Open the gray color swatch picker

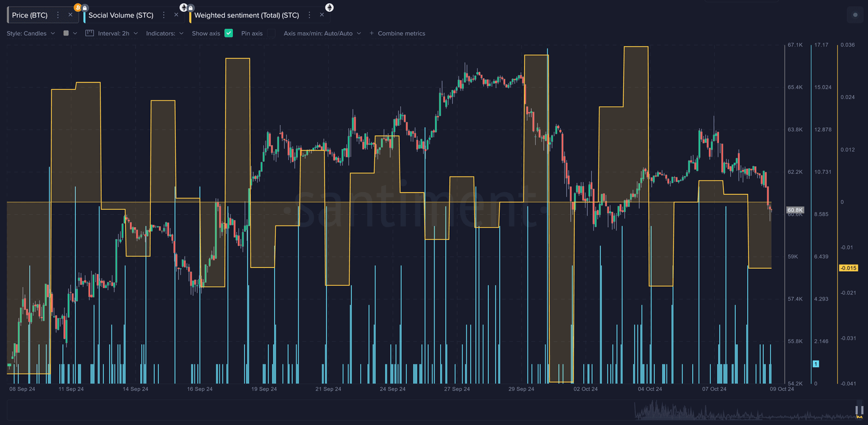pyautogui.click(x=70, y=33)
